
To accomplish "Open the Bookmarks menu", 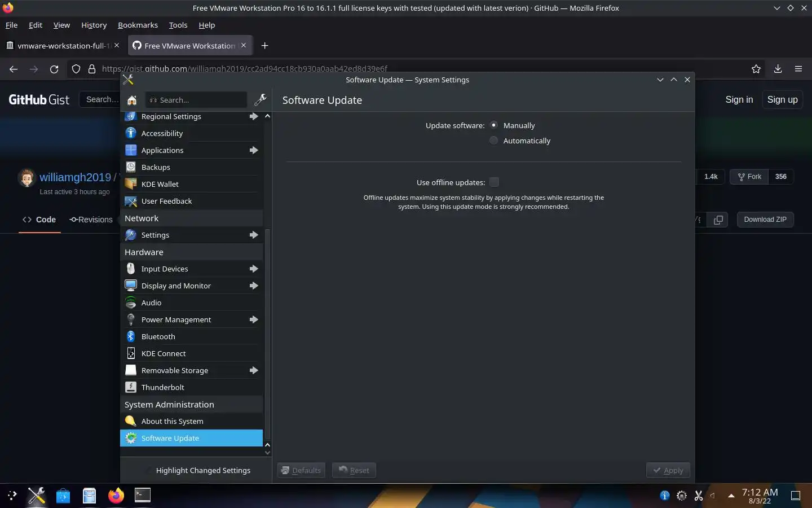I will 138,25.
